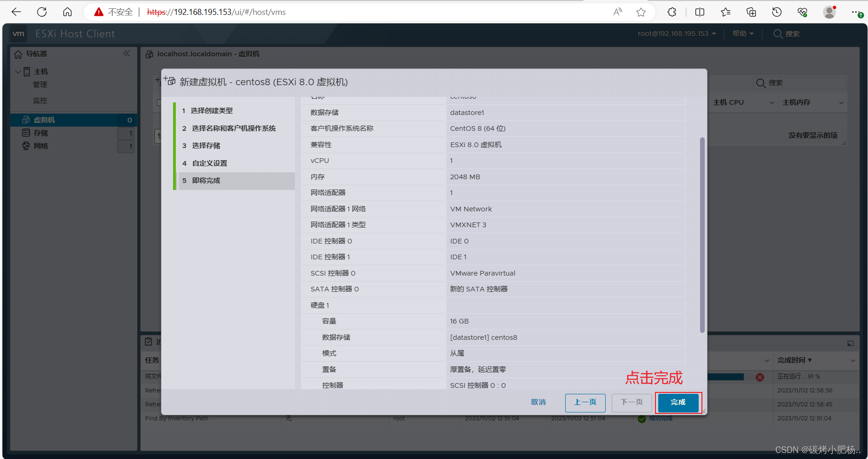The height and width of the screenshot is (459, 868).
Task: Open 监控 under host
Action: pos(40,101)
